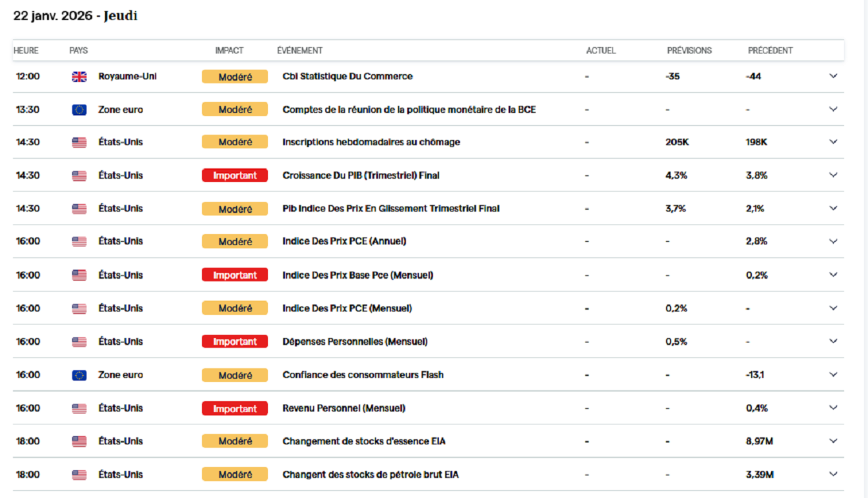Click the US flag beside Dépenses Personnelles
The image size is (868, 498).
(x=79, y=342)
